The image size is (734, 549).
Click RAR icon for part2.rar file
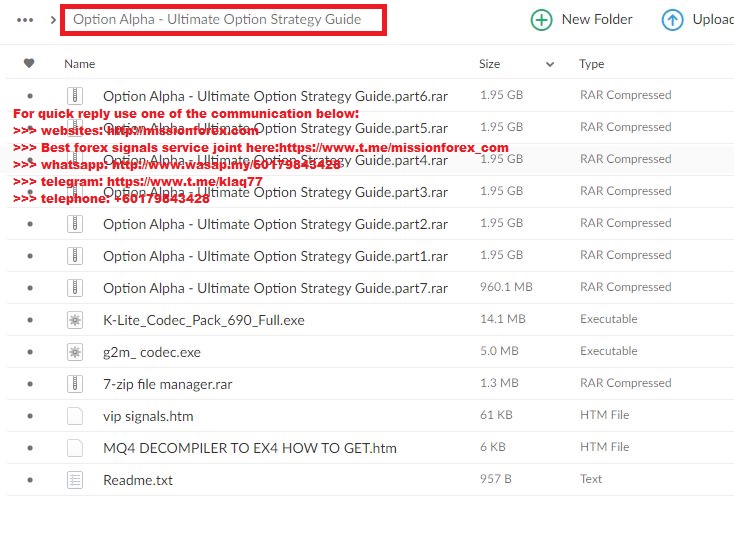(x=75, y=224)
